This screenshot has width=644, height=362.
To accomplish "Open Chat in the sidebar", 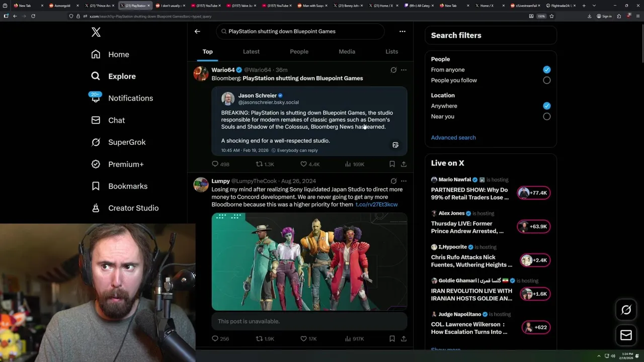I will tap(108, 120).
